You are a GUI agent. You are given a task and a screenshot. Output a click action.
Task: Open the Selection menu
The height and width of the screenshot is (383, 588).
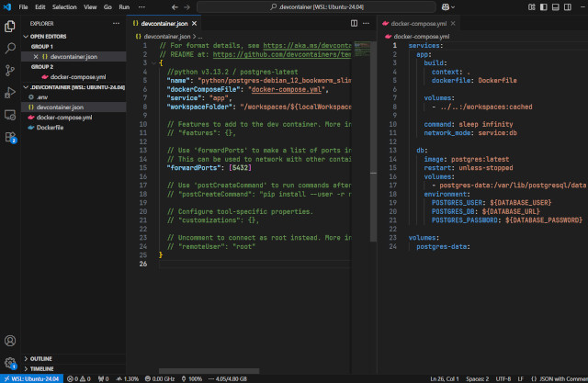pyautogui.click(x=64, y=6)
